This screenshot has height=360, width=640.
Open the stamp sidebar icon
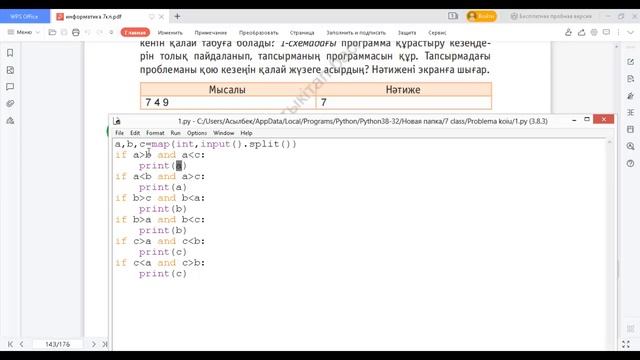[10, 121]
